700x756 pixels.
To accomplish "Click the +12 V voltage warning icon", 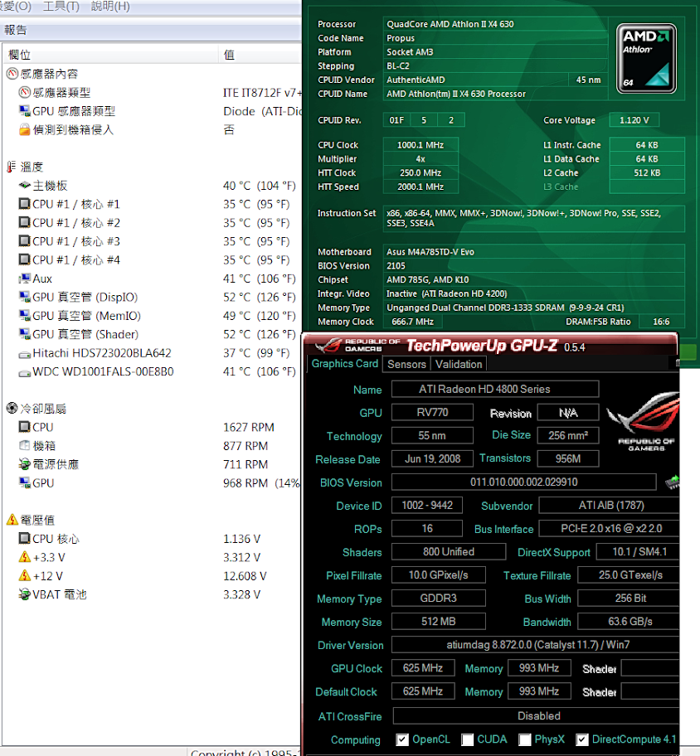I will click(24, 575).
